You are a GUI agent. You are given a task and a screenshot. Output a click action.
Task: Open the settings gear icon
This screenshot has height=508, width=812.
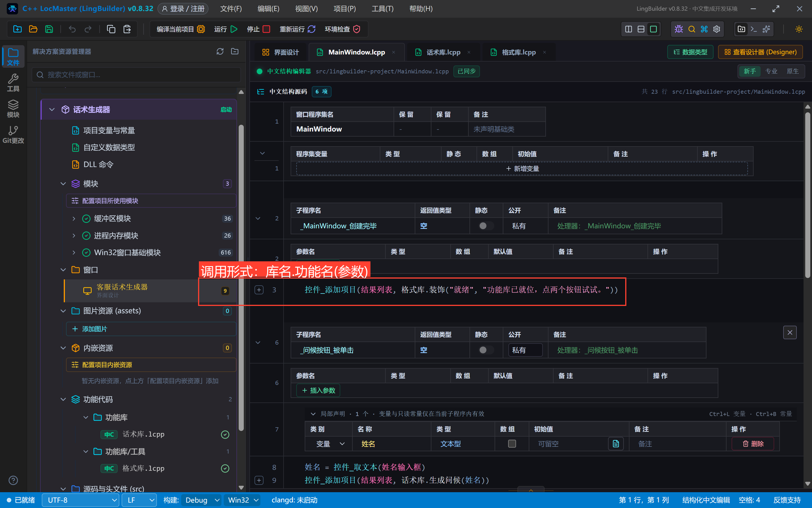[x=717, y=29]
